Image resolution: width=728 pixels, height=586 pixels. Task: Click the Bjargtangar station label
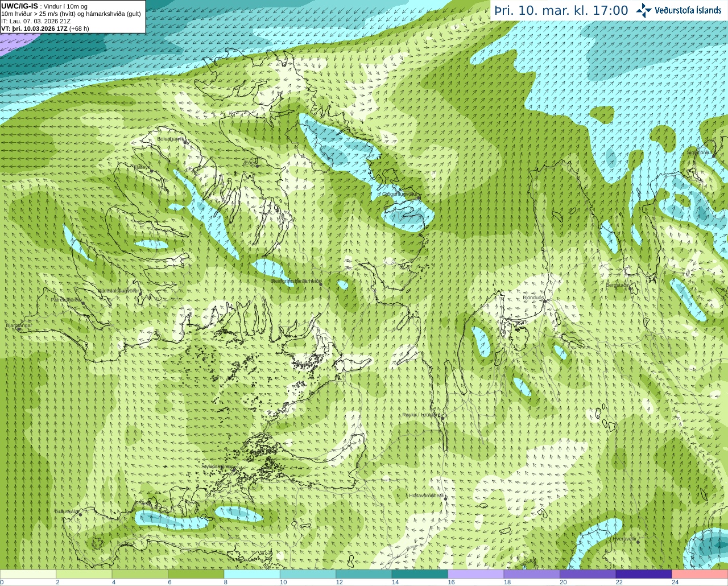click(19, 325)
